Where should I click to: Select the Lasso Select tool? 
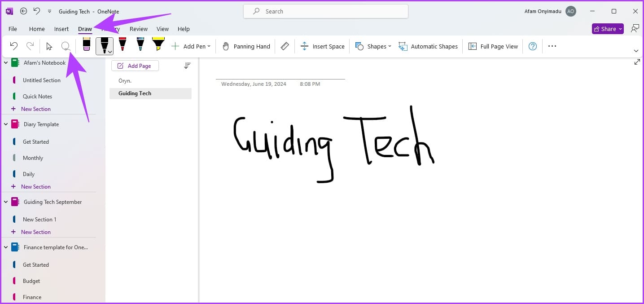tap(66, 46)
